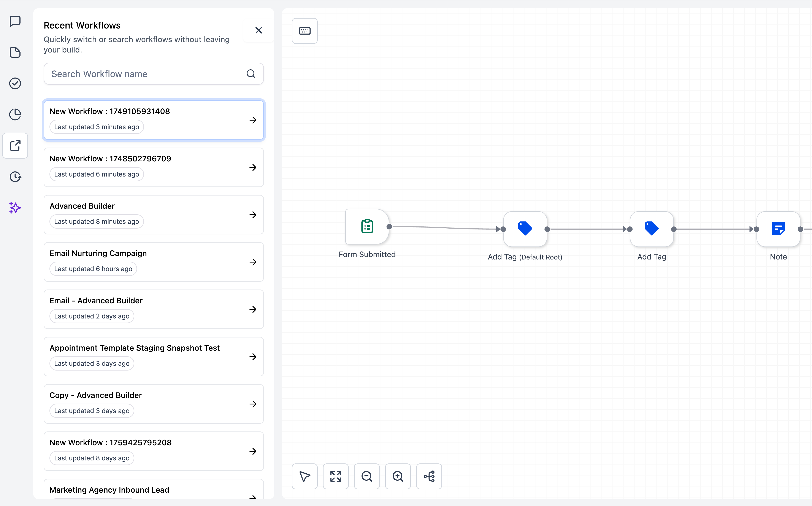Zoom out of the workflow canvas
The height and width of the screenshot is (506, 812).
click(366, 476)
